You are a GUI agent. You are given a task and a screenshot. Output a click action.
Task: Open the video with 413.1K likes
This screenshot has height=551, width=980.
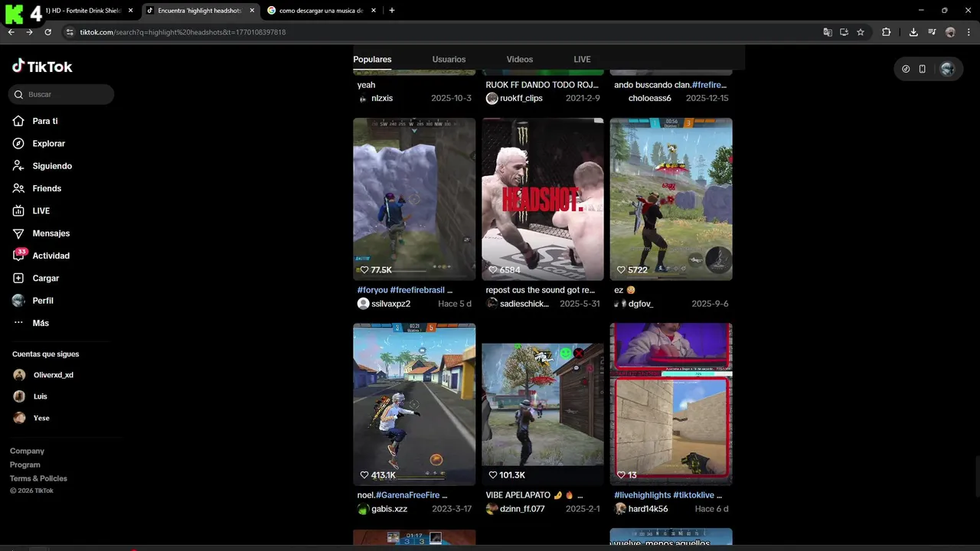tap(414, 404)
